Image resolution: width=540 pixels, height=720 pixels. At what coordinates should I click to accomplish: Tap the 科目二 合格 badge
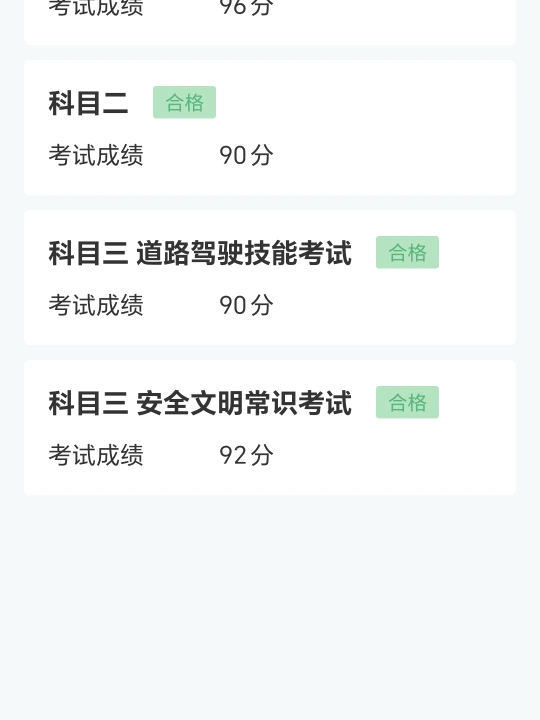(184, 102)
